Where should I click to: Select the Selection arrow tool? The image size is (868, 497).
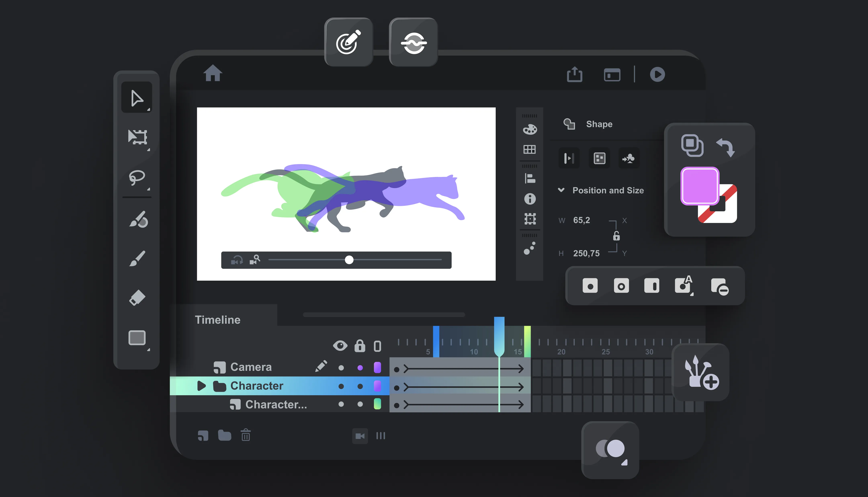click(137, 98)
